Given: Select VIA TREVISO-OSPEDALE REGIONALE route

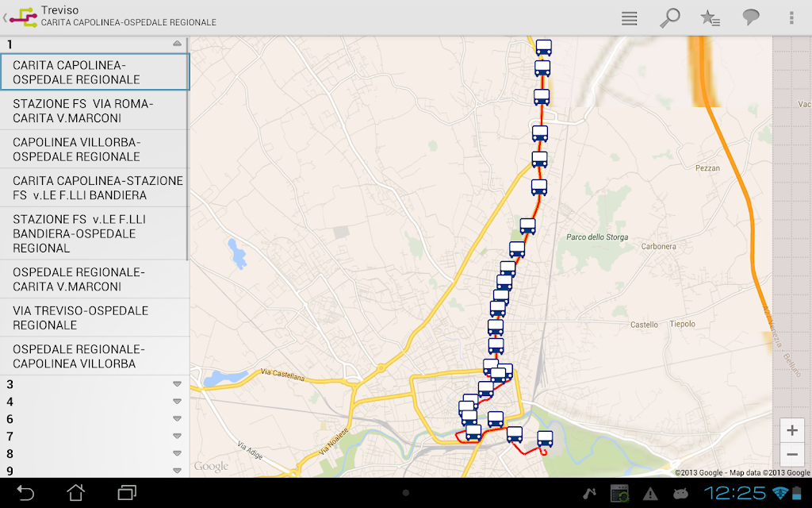Looking at the screenshot, I should point(94,317).
